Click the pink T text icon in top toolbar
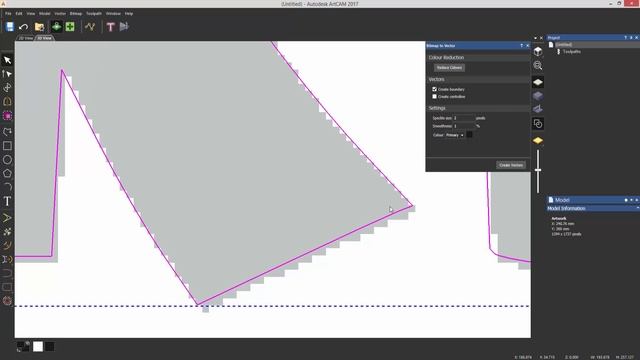 click(x=110, y=27)
